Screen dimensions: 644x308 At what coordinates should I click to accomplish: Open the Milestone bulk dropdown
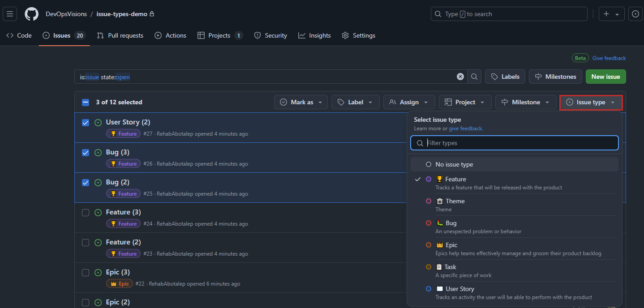[526, 102]
